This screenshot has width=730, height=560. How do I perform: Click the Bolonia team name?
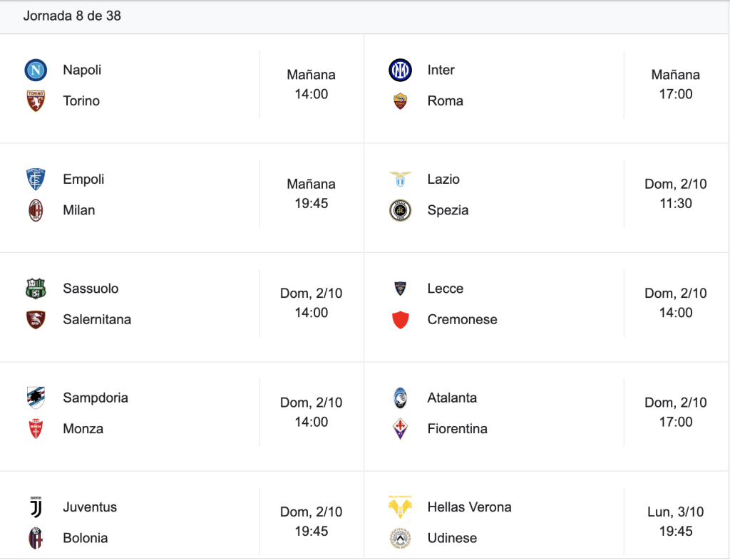coord(86,538)
